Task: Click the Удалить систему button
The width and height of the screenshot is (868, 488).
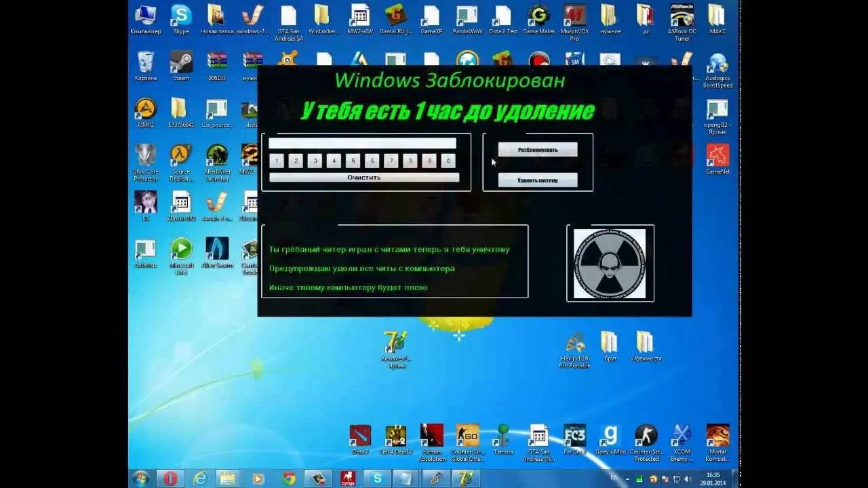Action: [x=538, y=180]
